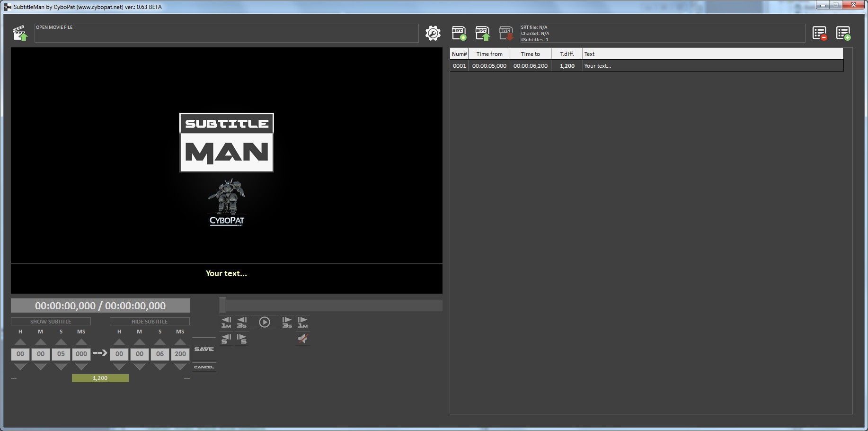Click 'Your text...' table cell
Image resolution: width=868 pixels, height=431 pixels.
click(x=713, y=66)
